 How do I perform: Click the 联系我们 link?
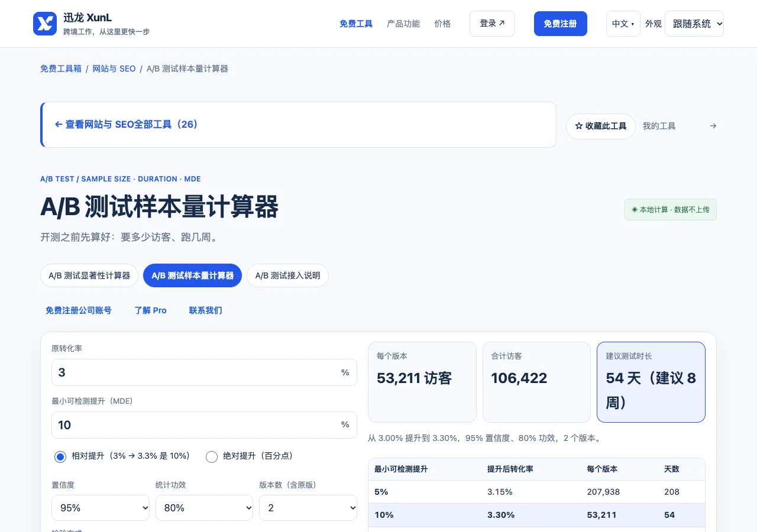pos(206,310)
